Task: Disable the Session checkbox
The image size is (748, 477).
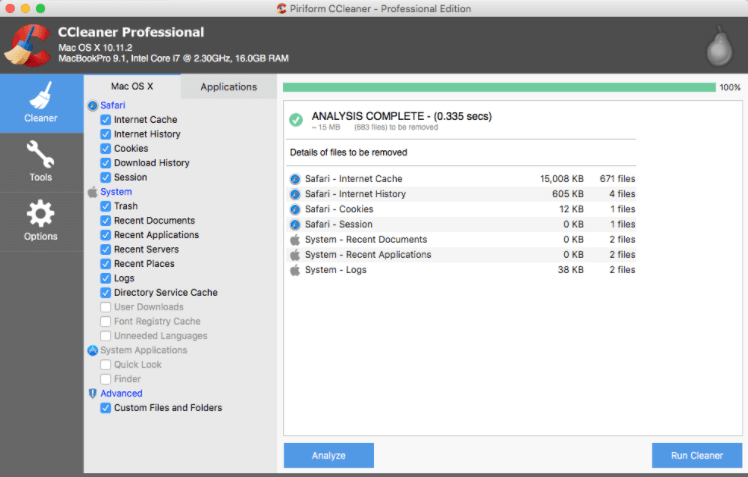Action: [x=105, y=177]
